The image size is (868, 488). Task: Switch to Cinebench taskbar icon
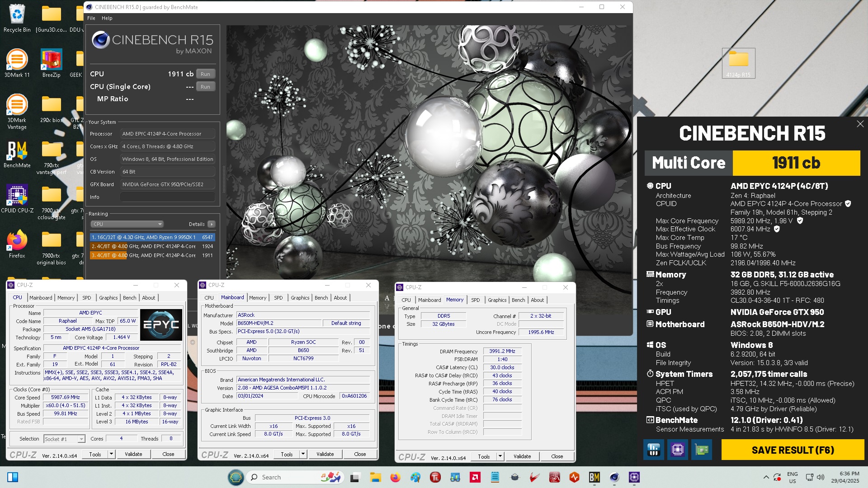pos(614,477)
